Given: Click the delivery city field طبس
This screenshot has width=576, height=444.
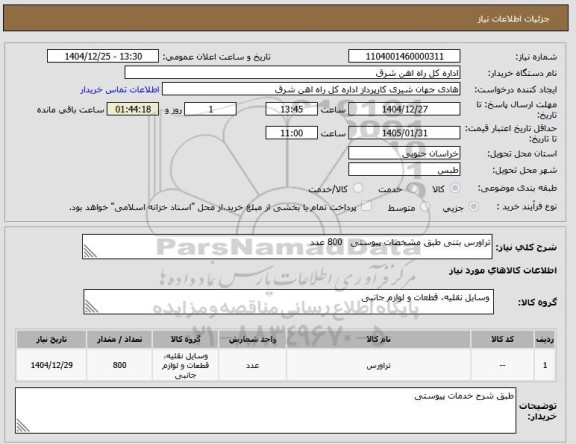Looking at the screenshot, I should point(404,170).
